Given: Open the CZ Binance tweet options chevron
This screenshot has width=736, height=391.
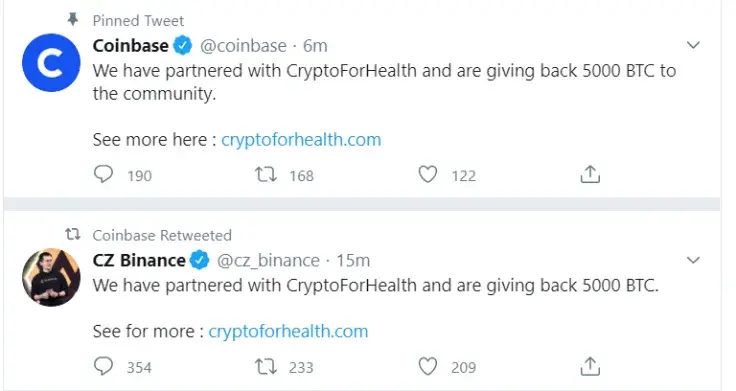Looking at the screenshot, I should (x=693, y=260).
